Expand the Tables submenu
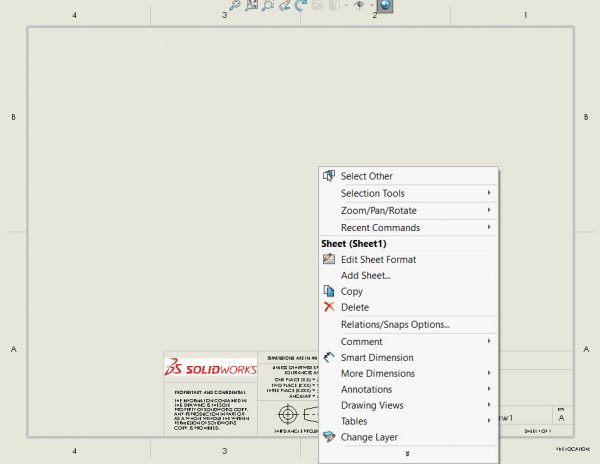This screenshot has width=600, height=464. click(x=408, y=421)
